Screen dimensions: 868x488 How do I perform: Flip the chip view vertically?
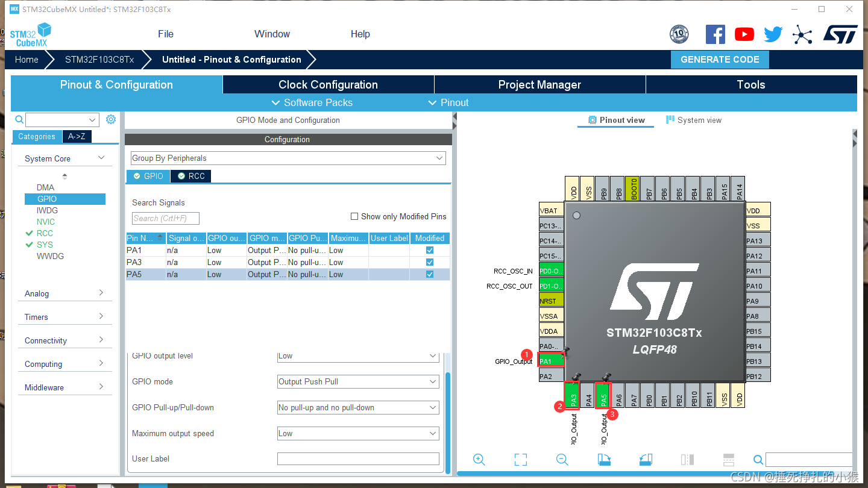[x=728, y=460]
